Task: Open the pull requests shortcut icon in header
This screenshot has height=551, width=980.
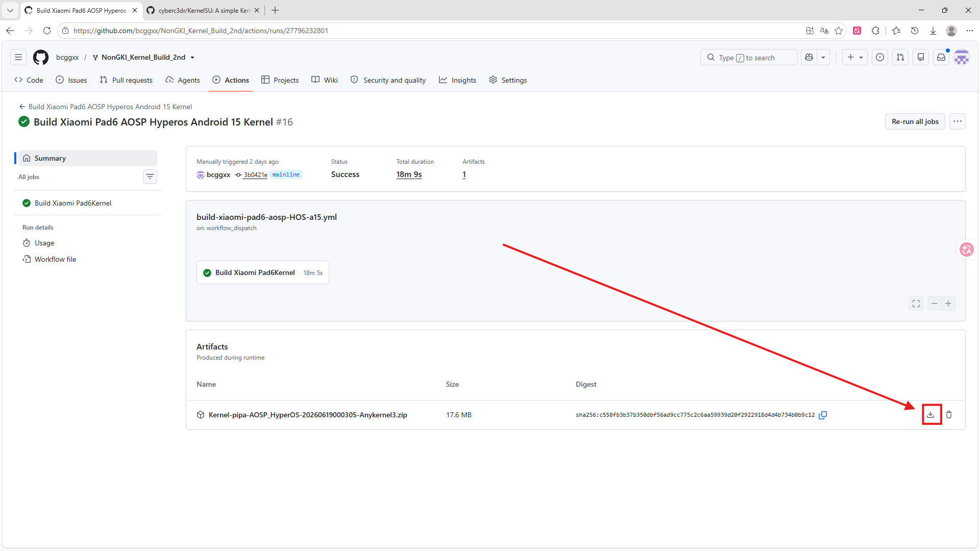Action: 900,58
